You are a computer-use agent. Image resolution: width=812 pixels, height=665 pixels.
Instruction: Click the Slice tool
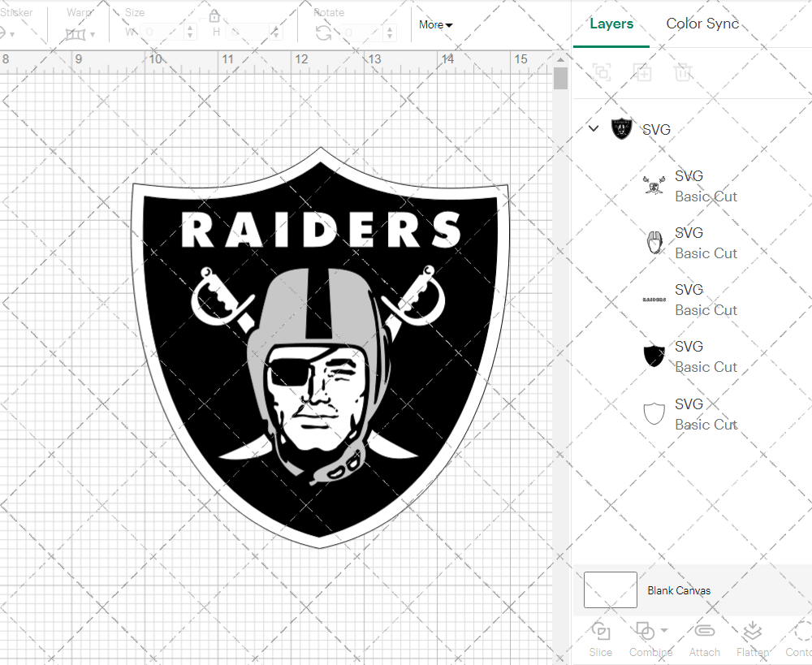tap(601, 640)
